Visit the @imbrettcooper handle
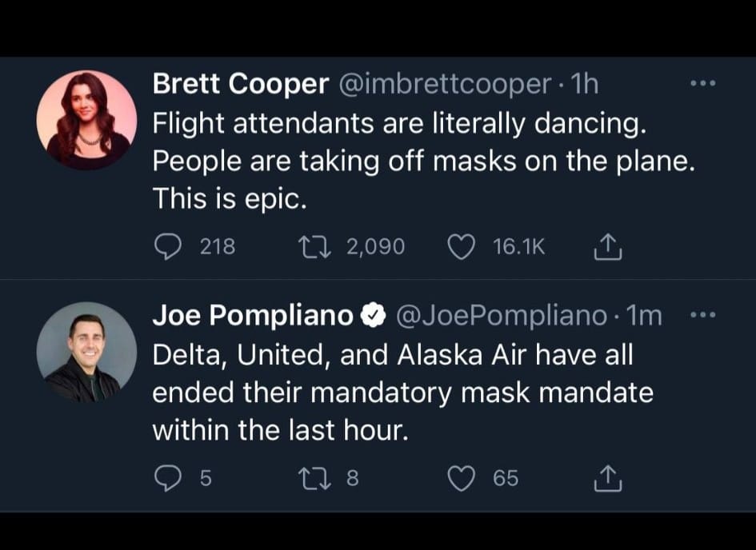 coord(446,85)
